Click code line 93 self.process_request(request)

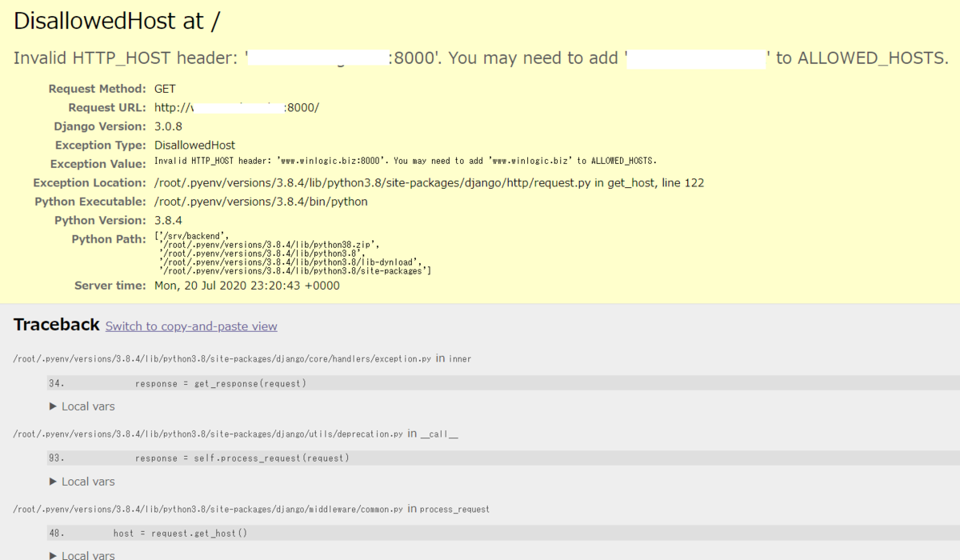pos(503,458)
